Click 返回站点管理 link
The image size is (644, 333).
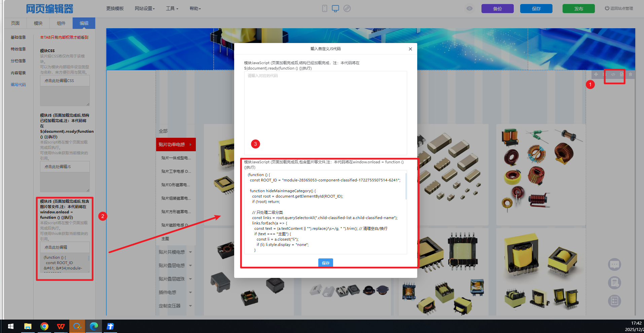[x=619, y=8]
